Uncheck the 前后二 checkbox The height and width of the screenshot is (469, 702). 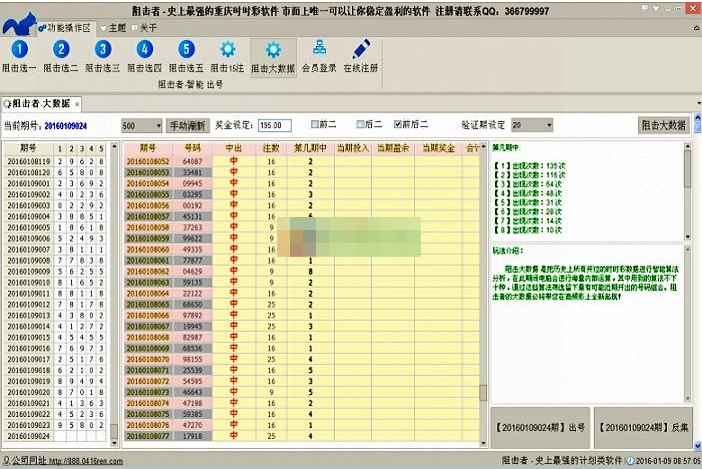pyautogui.click(x=398, y=125)
